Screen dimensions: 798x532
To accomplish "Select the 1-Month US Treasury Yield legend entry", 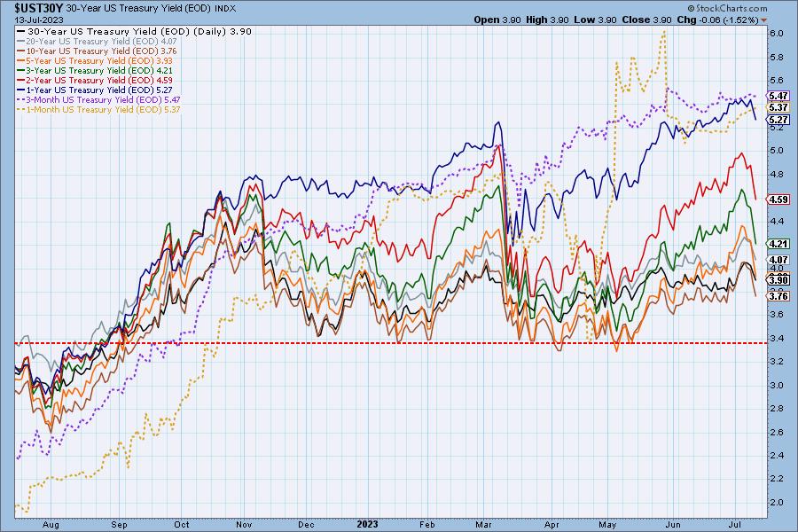I will pyautogui.click(x=98, y=109).
